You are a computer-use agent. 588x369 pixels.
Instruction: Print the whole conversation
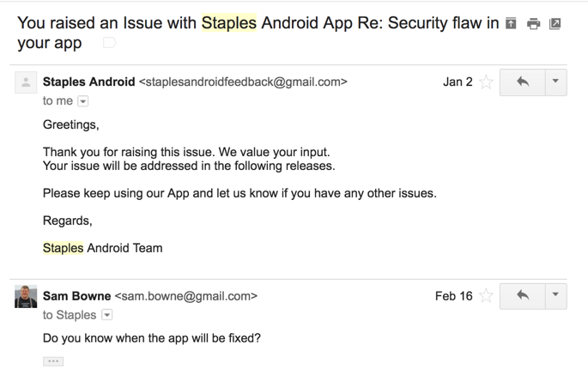coord(534,24)
